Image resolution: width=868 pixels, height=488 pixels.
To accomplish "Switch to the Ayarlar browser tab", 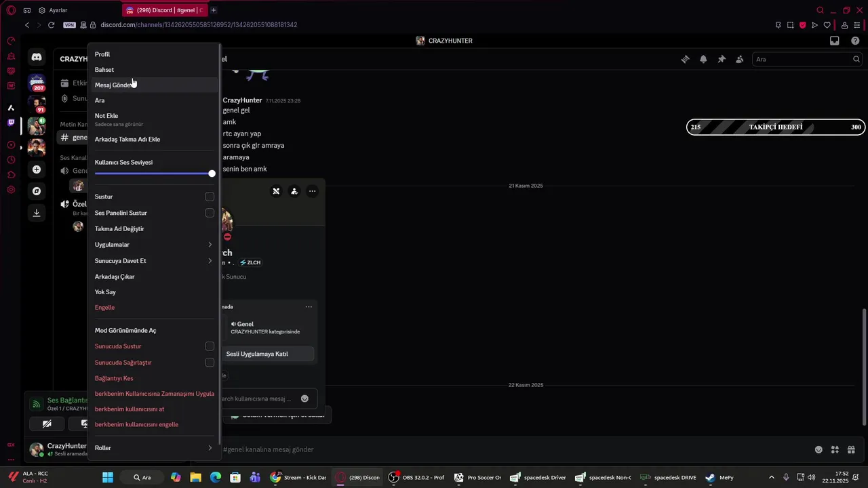I will click(53, 10).
